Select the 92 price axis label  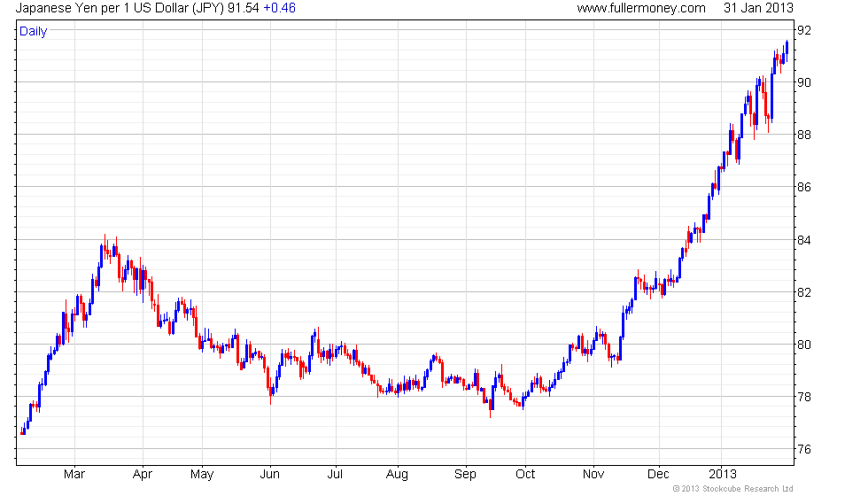(x=804, y=30)
